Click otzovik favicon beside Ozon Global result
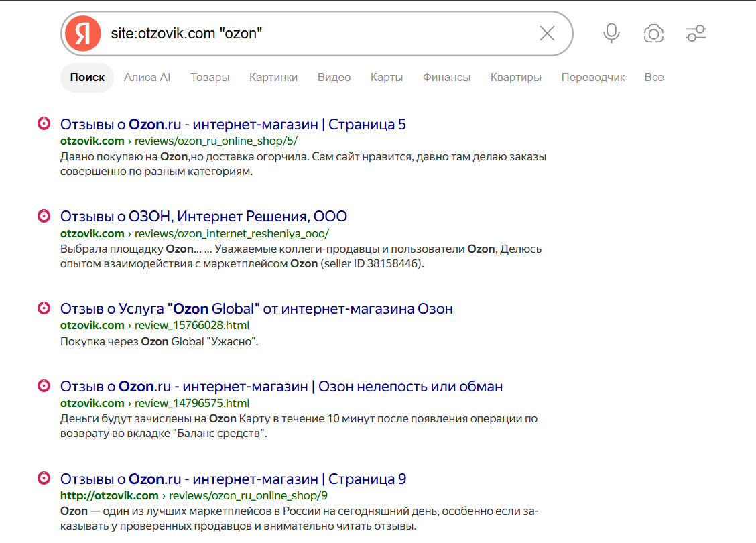The width and height of the screenshot is (756, 543). tap(44, 308)
